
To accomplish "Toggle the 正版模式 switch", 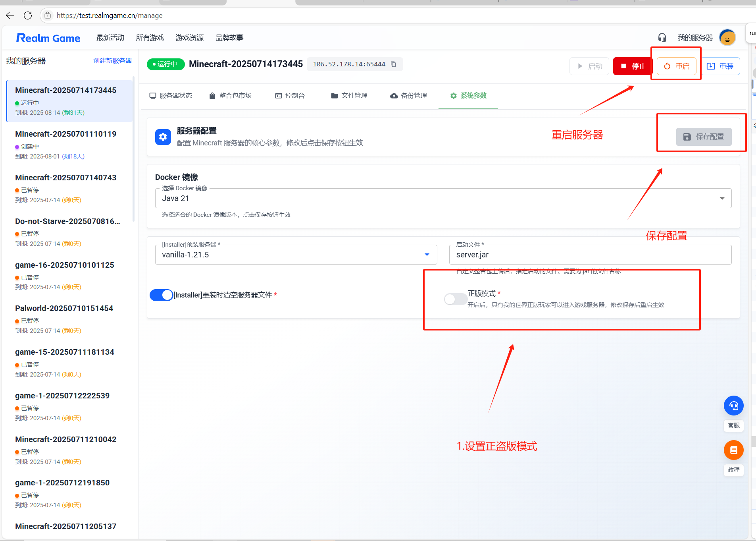I will point(456,299).
